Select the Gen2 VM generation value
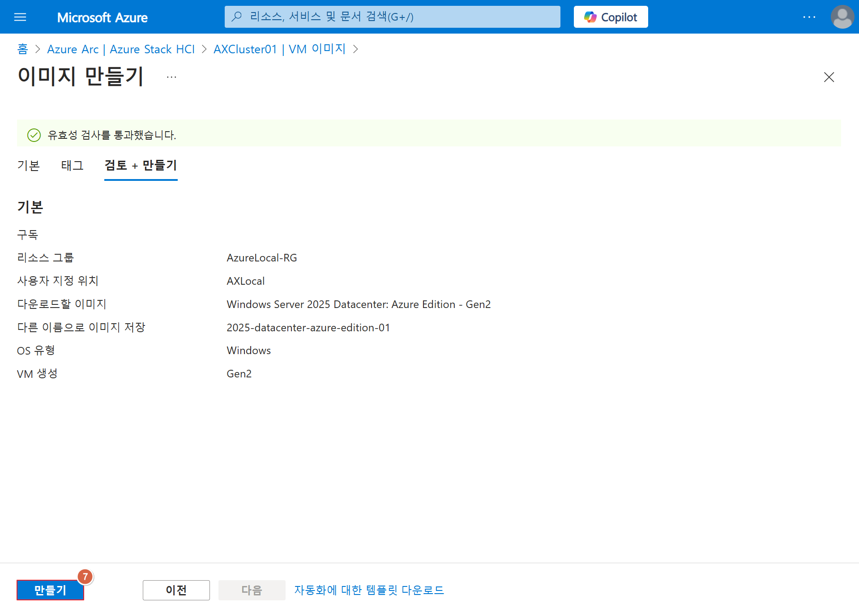Viewport: 859px width, 616px height. [239, 373]
